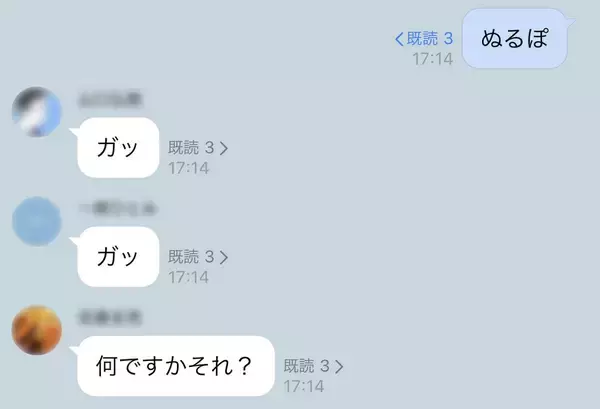Expand 既読 3 next to the bird-avatar sender's ガッ

[198, 148]
